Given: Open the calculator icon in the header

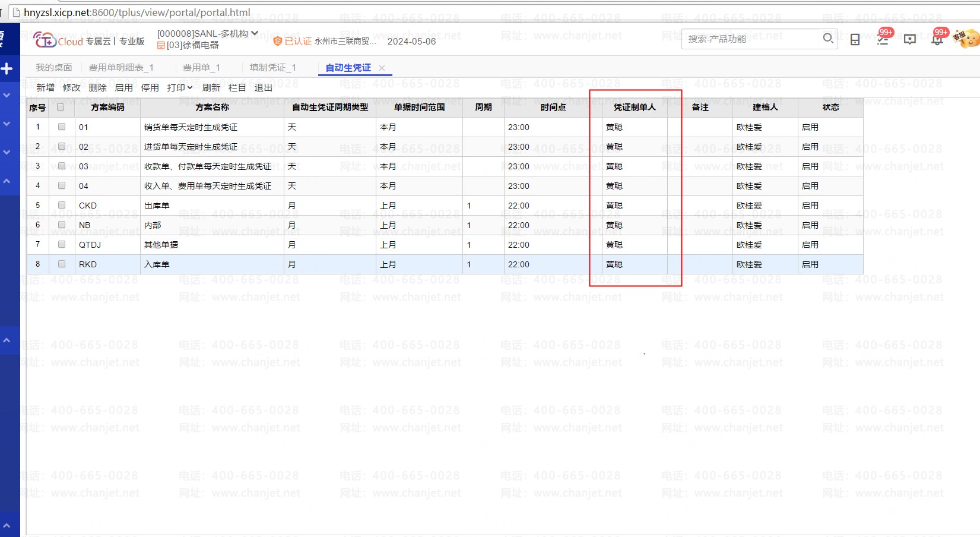Looking at the screenshot, I should pyautogui.click(x=855, y=40).
